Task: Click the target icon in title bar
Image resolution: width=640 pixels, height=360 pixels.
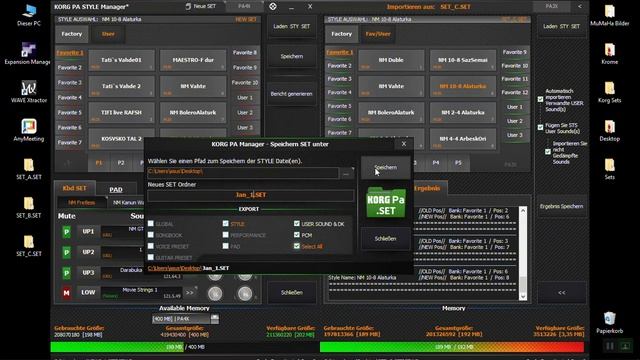Action: click(273, 6)
